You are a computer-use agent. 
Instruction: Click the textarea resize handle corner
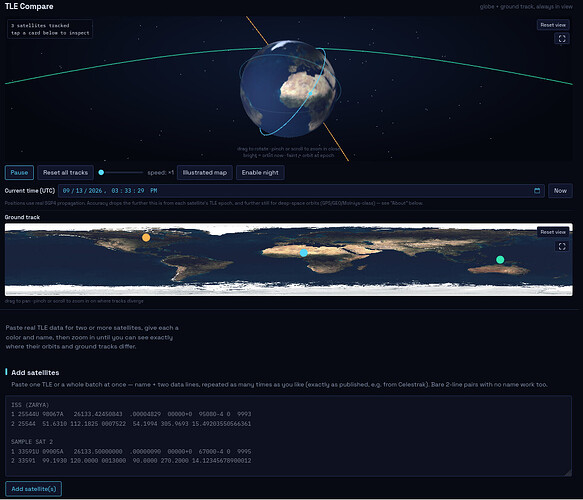click(568, 472)
